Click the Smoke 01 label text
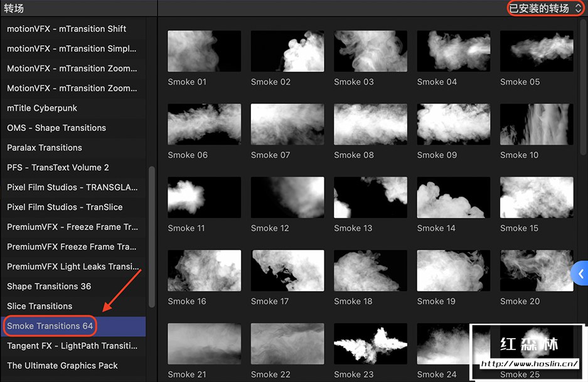 (x=187, y=82)
